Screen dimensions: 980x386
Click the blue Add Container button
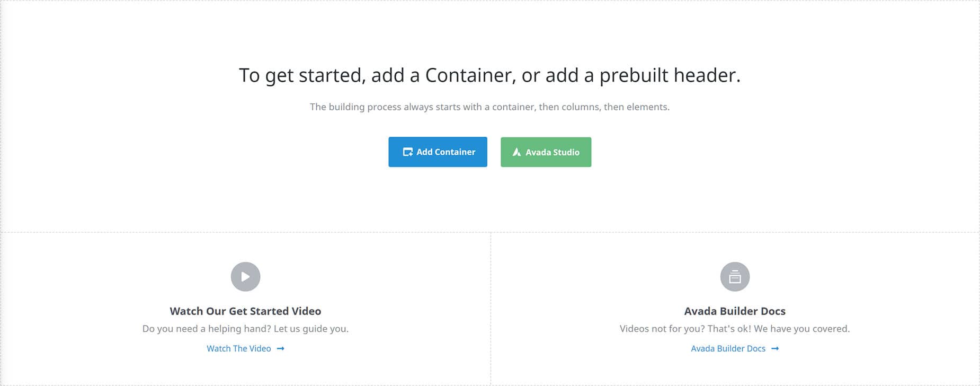point(438,152)
